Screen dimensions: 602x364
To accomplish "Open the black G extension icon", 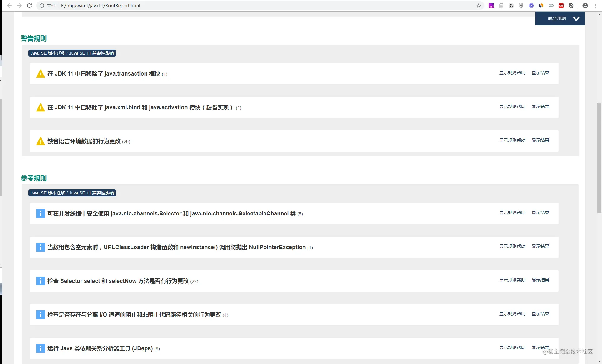I will 511,6.
